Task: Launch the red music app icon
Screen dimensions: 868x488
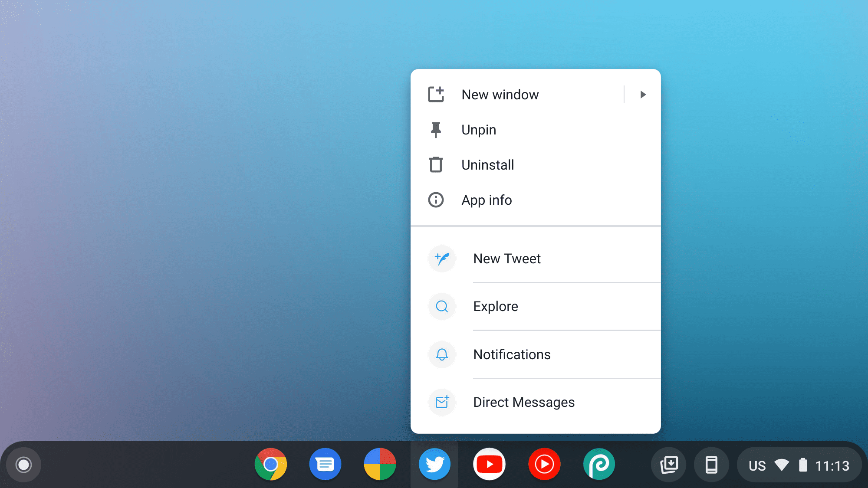Action: tap(544, 464)
